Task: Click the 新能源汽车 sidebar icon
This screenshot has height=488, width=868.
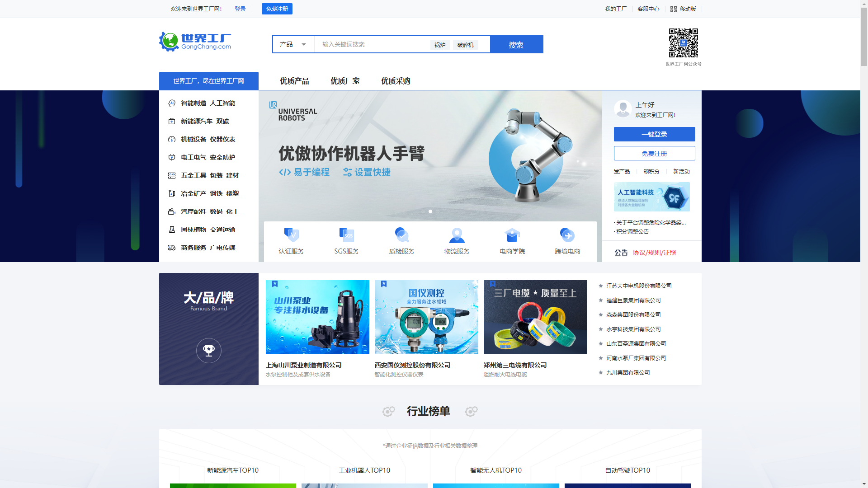Action: pos(172,121)
